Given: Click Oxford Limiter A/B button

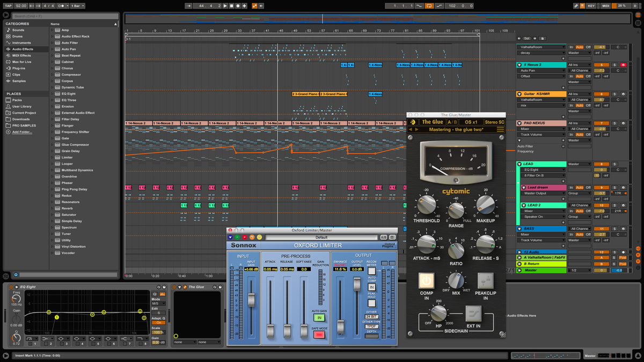Looking at the screenshot, I should tap(383, 237).
